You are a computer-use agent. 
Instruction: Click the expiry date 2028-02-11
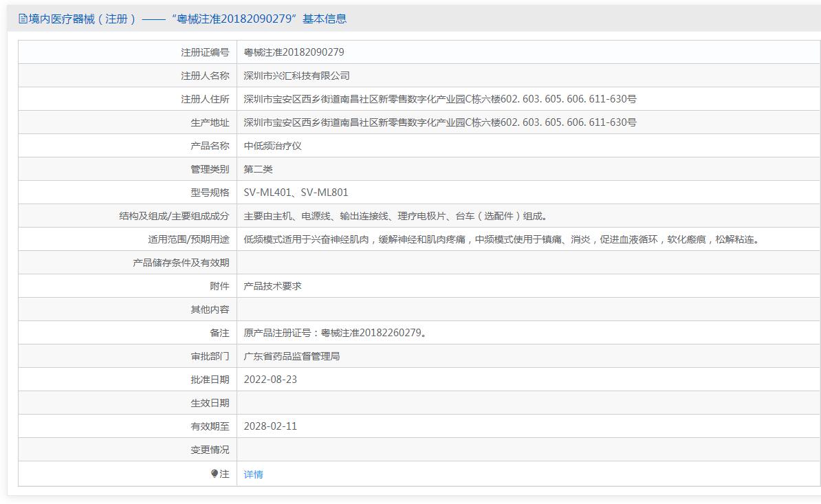(x=270, y=426)
